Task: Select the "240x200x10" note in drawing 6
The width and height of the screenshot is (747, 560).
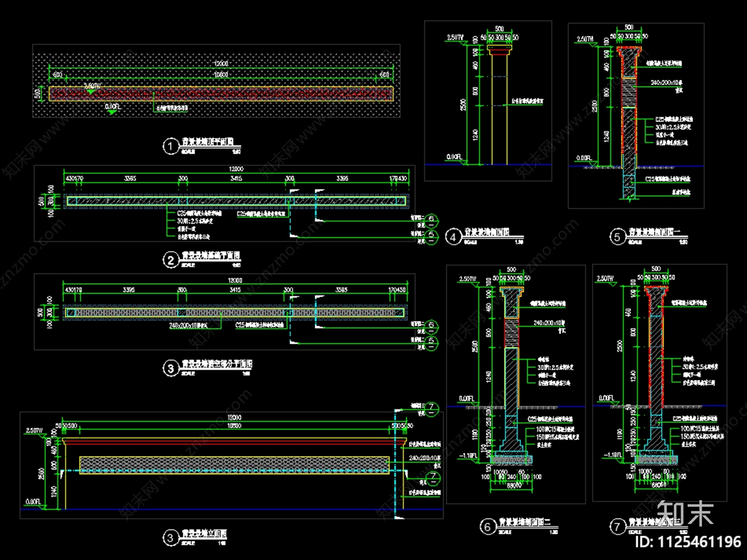Action: click(549, 323)
